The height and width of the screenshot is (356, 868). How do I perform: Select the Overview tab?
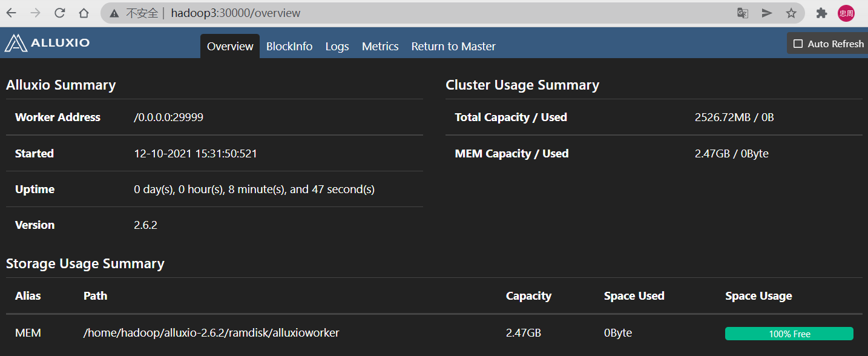[x=230, y=47]
